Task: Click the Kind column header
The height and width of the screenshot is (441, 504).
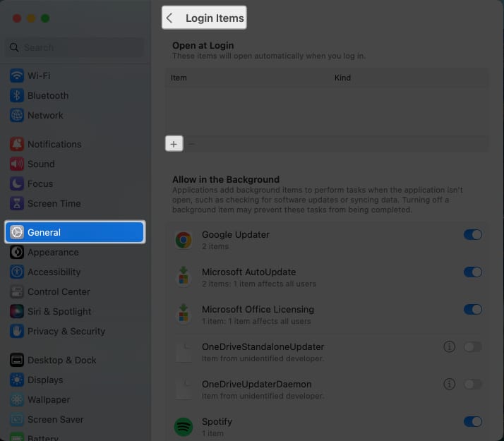Action: (342, 78)
